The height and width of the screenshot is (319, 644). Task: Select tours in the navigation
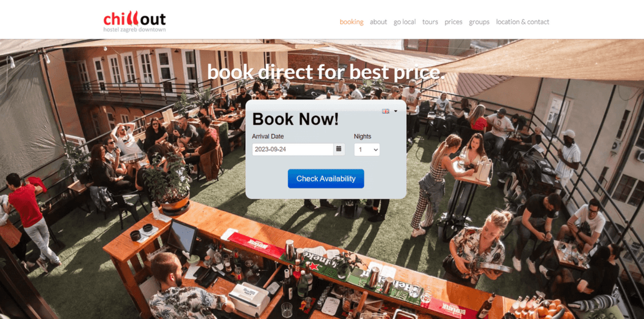tap(430, 22)
